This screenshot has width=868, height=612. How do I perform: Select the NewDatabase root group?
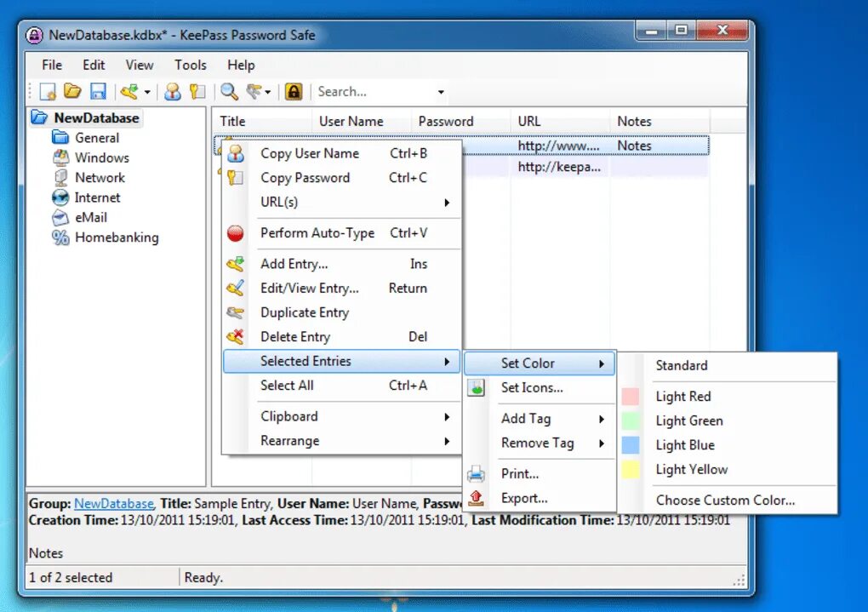[96, 118]
